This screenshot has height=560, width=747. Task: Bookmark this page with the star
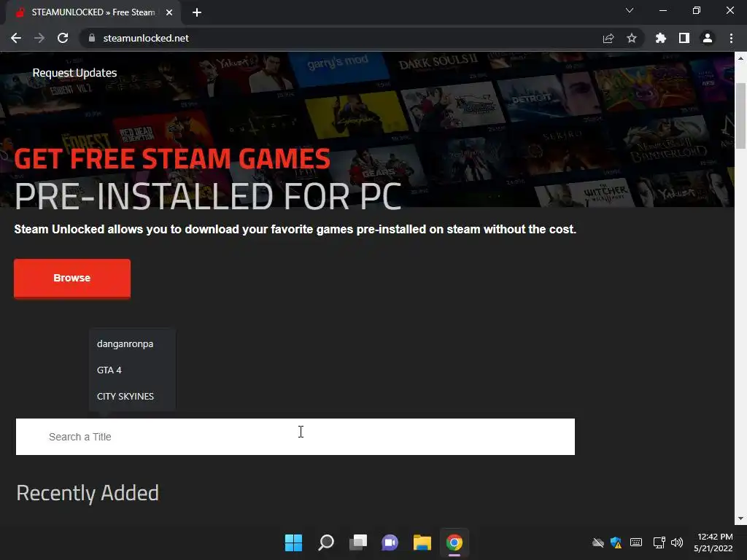click(632, 38)
